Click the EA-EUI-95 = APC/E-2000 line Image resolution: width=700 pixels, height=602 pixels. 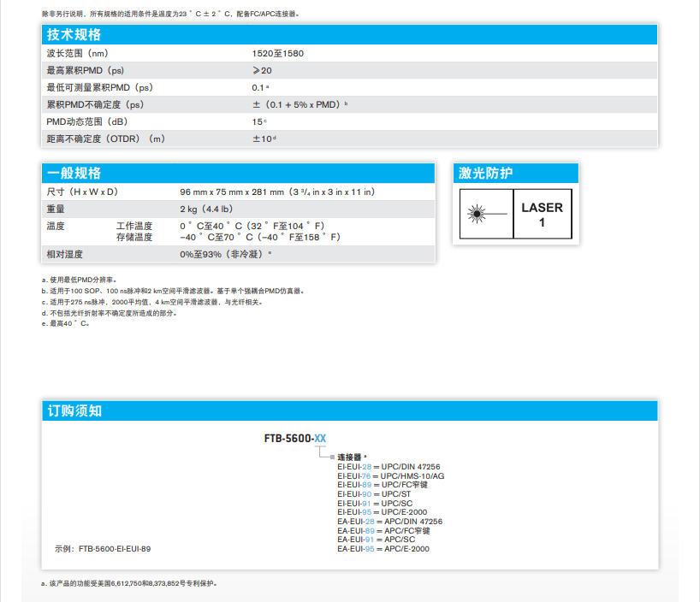tap(383, 549)
